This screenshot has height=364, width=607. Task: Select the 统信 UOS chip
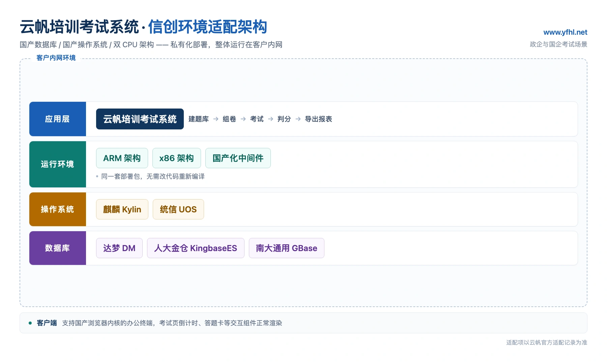(x=178, y=209)
